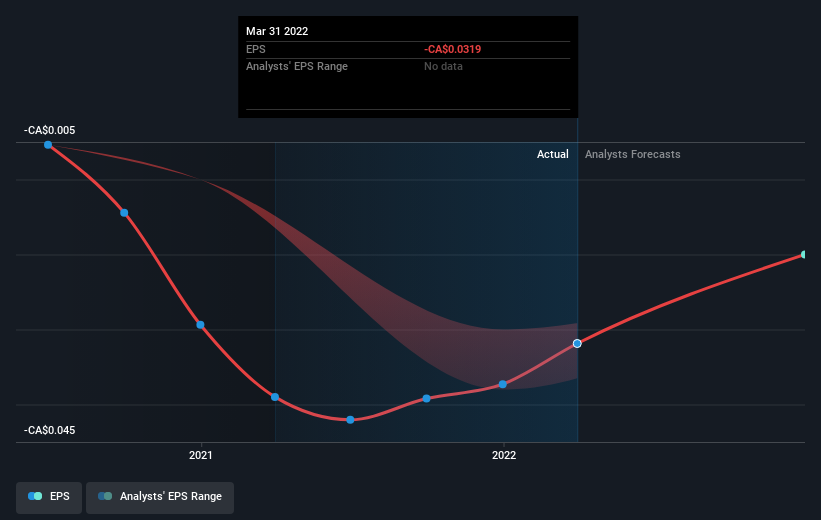821x520 pixels.
Task: Select the highlighted Mar 31 2022 data point
Action: click(x=577, y=344)
